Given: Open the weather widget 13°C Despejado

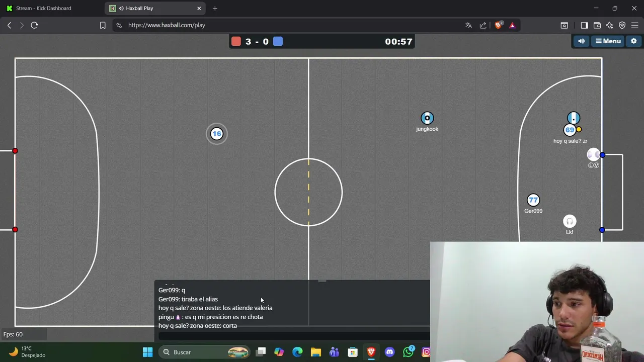Looking at the screenshot, I should point(27,352).
